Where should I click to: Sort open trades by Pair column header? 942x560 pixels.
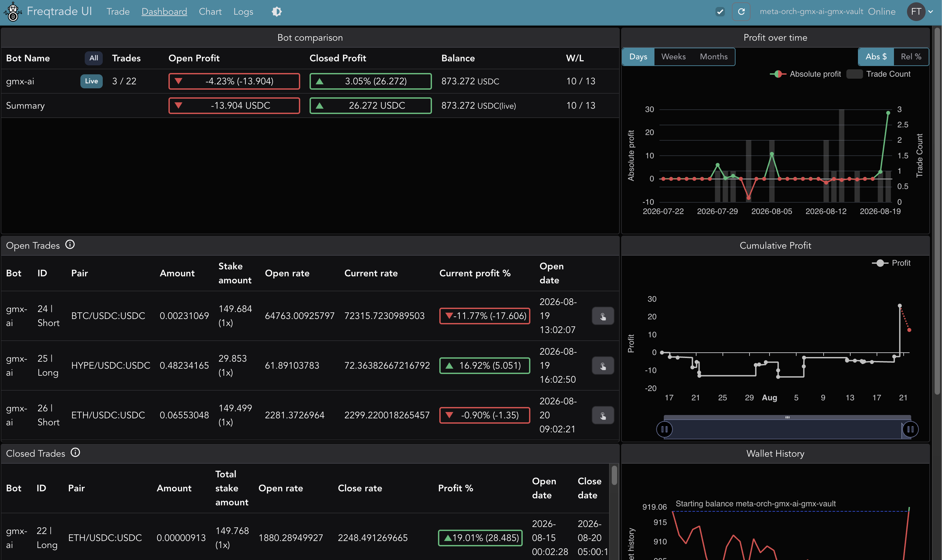(80, 273)
